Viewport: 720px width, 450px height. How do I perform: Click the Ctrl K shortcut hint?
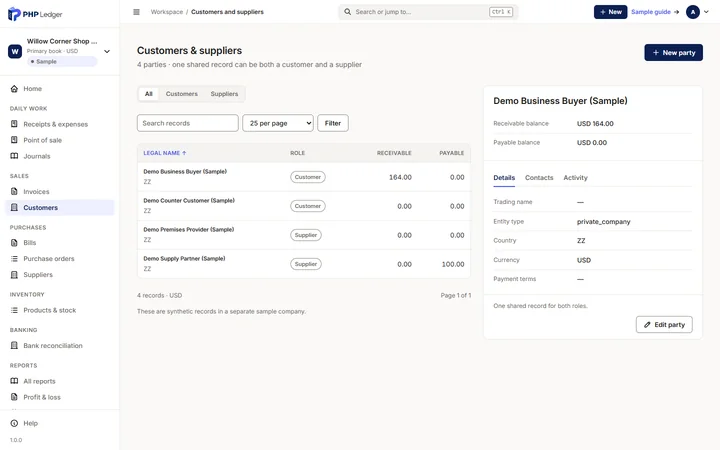point(501,12)
